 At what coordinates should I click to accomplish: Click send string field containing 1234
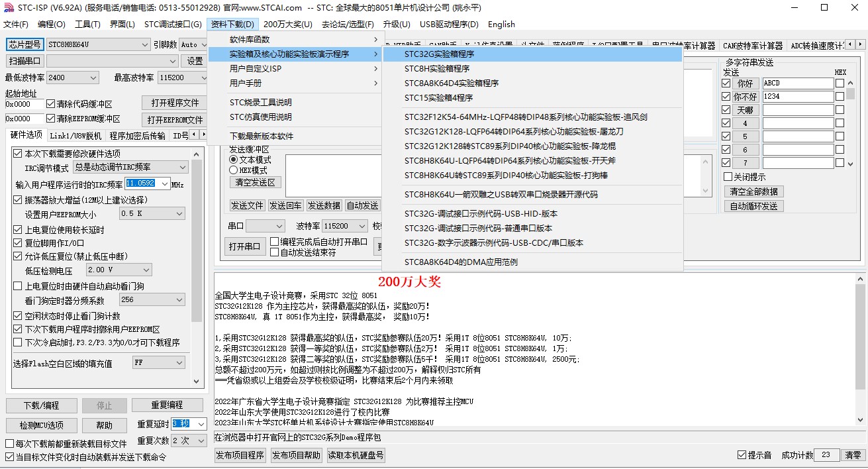coord(798,97)
